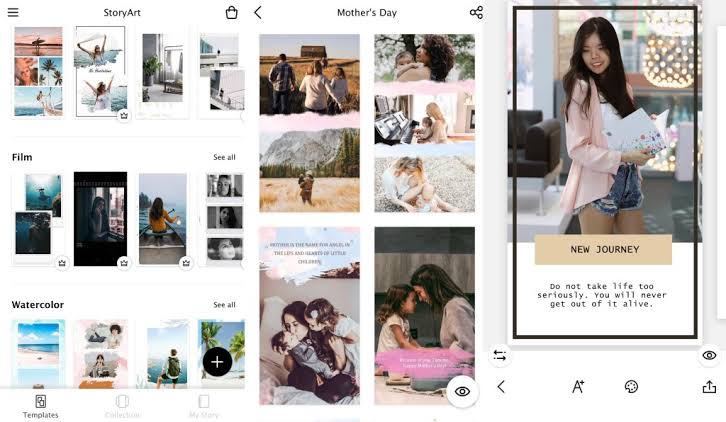Tap the black plus add button
Image resolution: width=726 pixels, height=422 pixels.
(x=217, y=362)
